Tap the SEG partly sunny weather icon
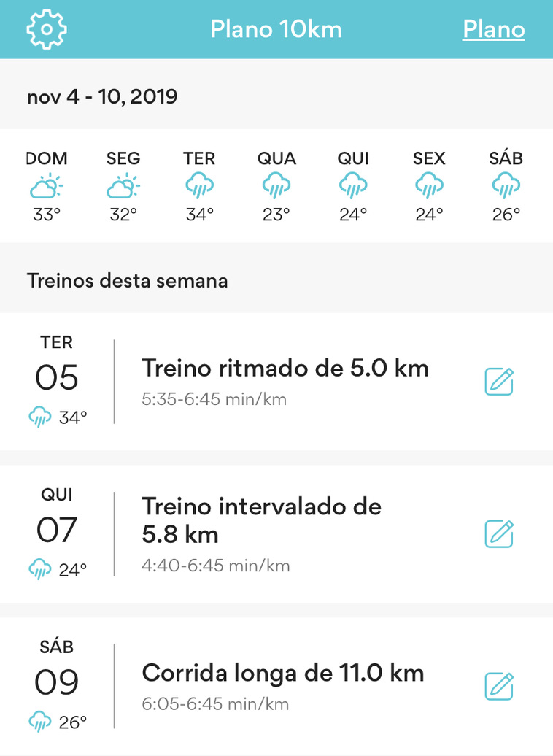Screen dimensions: 553x756 (x=123, y=186)
